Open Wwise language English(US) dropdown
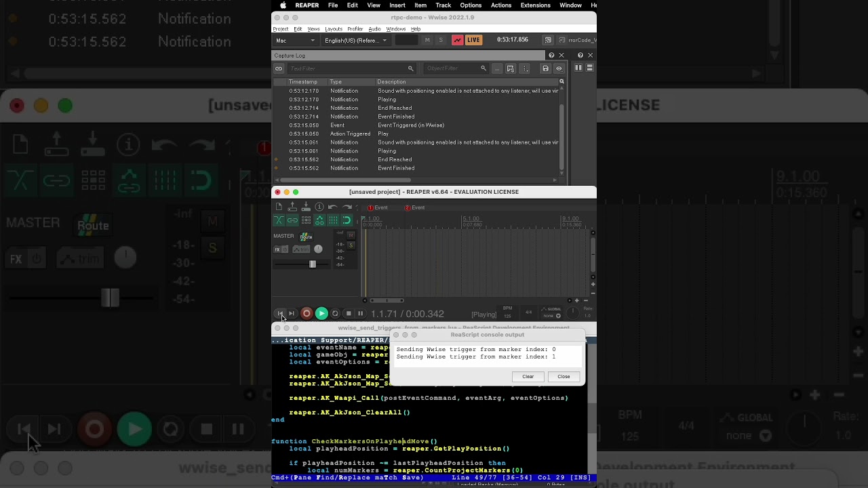This screenshot has height=488, width=868. (x=355, y=40)
